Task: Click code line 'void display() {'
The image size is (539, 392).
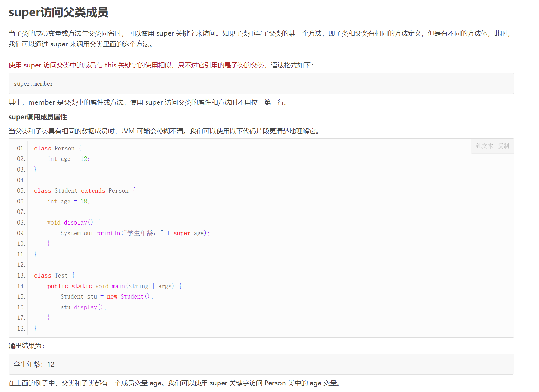Action: coord(74,222)
